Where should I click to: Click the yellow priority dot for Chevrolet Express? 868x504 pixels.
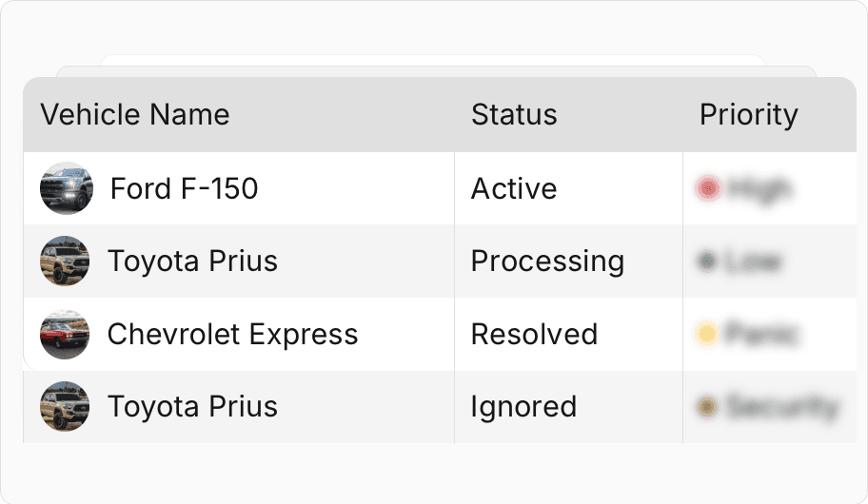pos(706,334)
